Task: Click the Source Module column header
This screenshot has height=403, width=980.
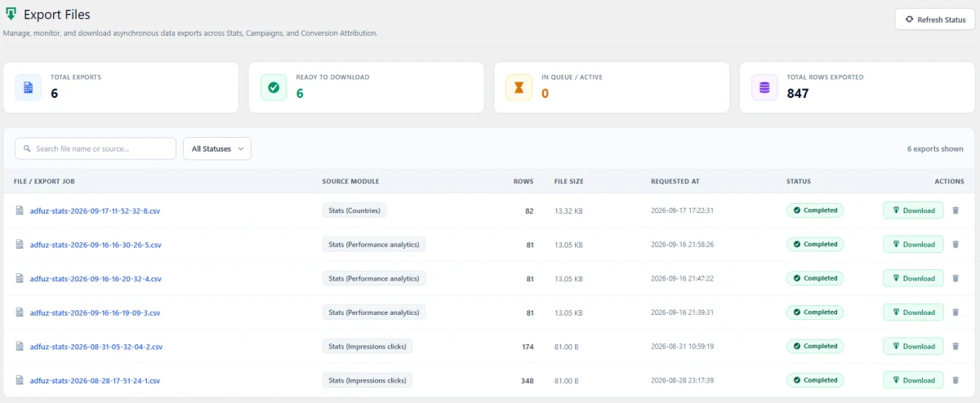Action: tap(350, 181)
